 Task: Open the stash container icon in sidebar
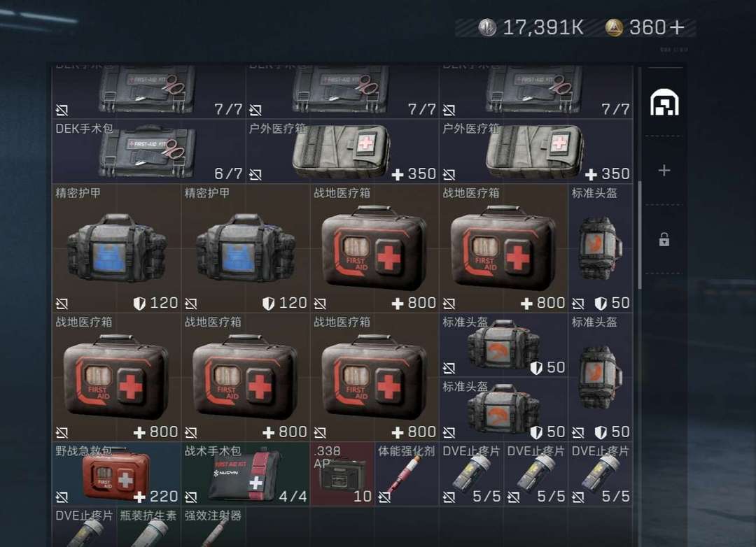click(x=664, y=102)
